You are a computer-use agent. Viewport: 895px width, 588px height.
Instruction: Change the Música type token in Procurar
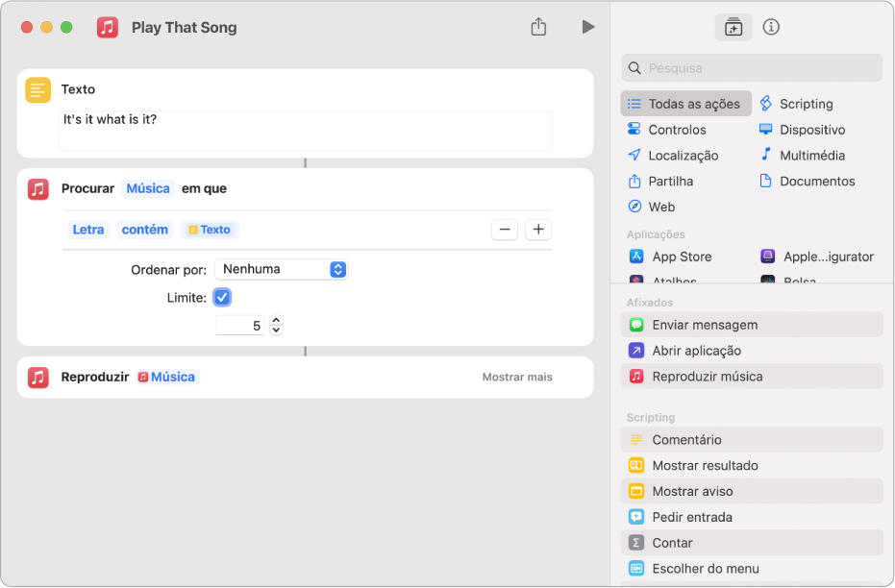click(x=148, y=188)
